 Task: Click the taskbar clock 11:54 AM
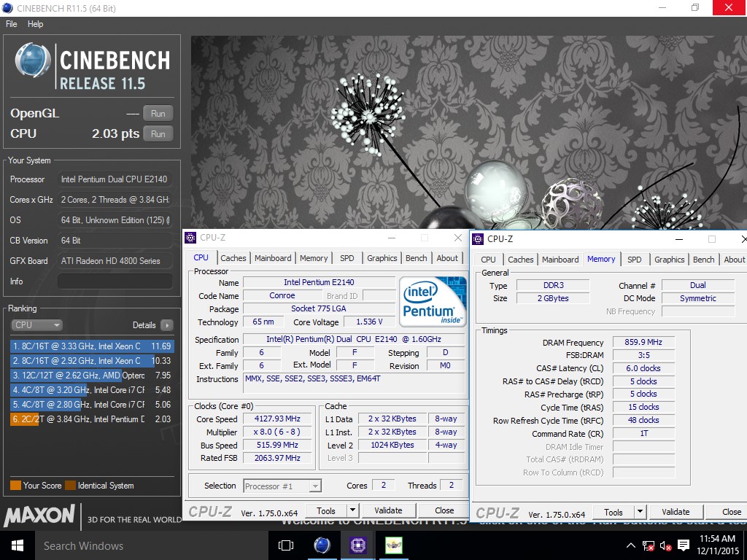coord(718,539)
